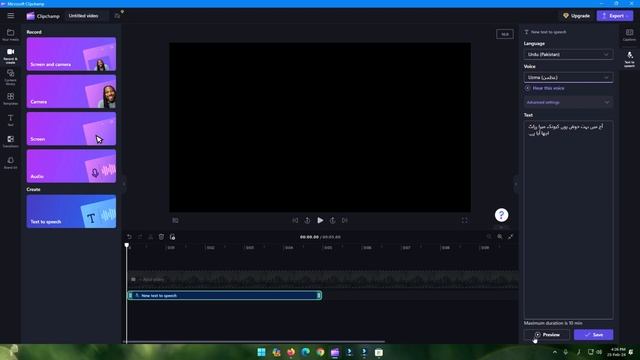Zoom out the timeline
The width and height of the screenshot is (640, 360).
(x=489, y=237)
